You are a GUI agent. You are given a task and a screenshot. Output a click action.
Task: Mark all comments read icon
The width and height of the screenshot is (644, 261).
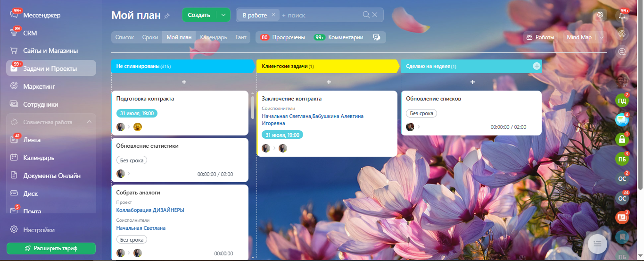click(376, 37)
